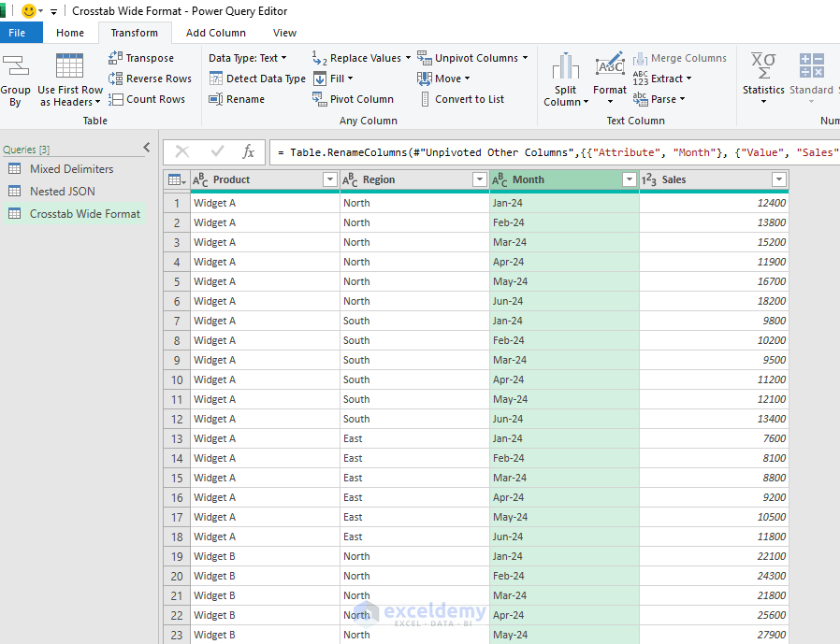Click the table menu icon in grid corner
This screenshot has height=644, width=840.
177,179
